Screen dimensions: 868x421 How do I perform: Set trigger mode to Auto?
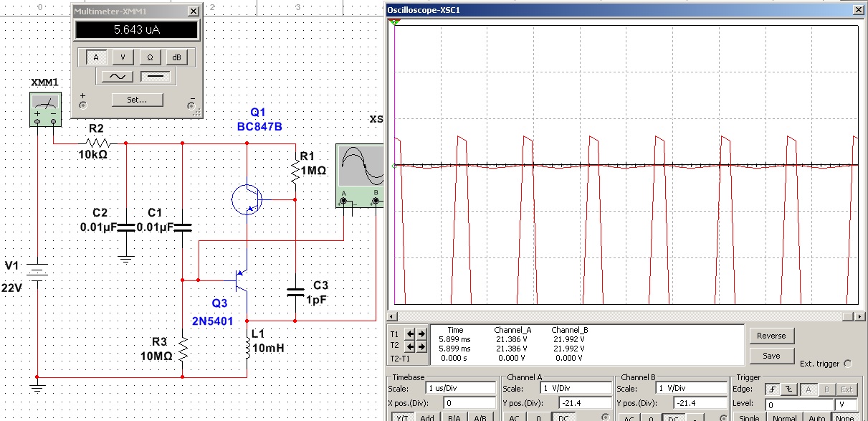[816, 417]
